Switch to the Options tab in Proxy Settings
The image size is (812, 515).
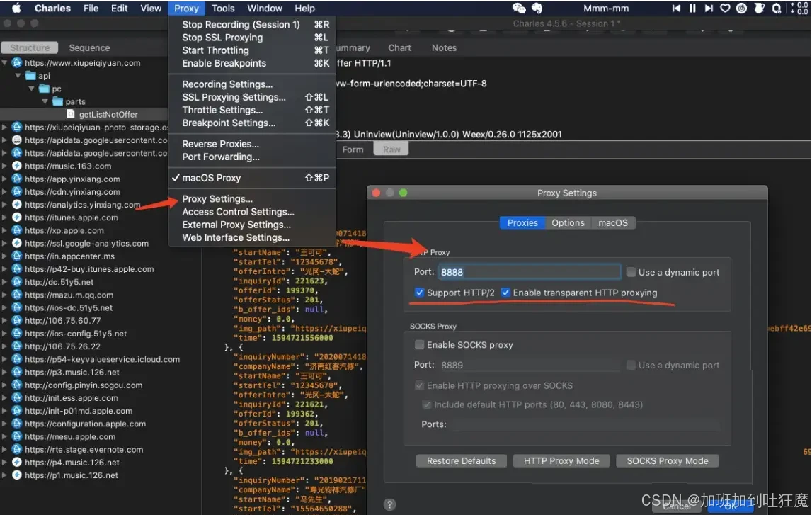(568, 222)
